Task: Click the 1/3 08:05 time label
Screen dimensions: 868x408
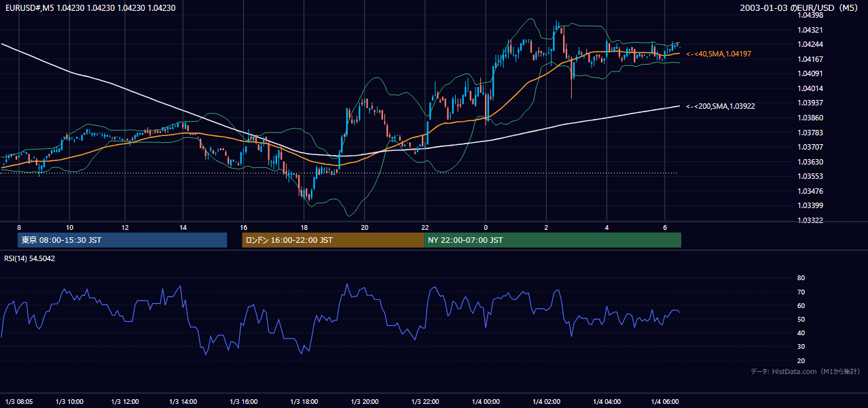Action: click(19, 402)
